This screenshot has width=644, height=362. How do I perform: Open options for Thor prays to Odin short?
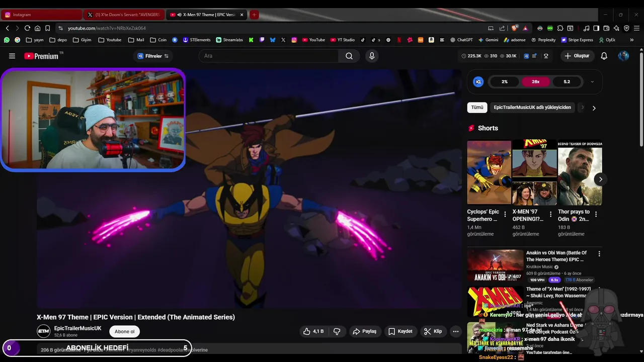point(596,214)
